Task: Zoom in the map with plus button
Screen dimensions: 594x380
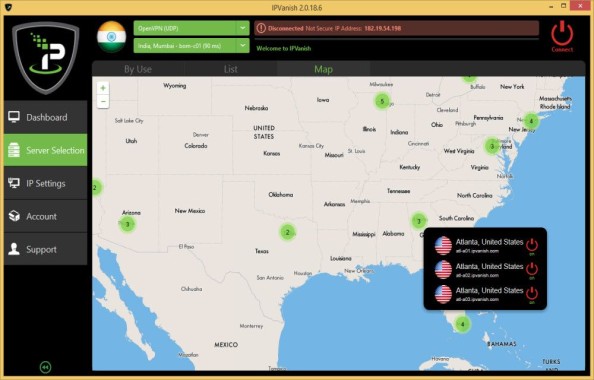Action: click(x=103, y=88)
